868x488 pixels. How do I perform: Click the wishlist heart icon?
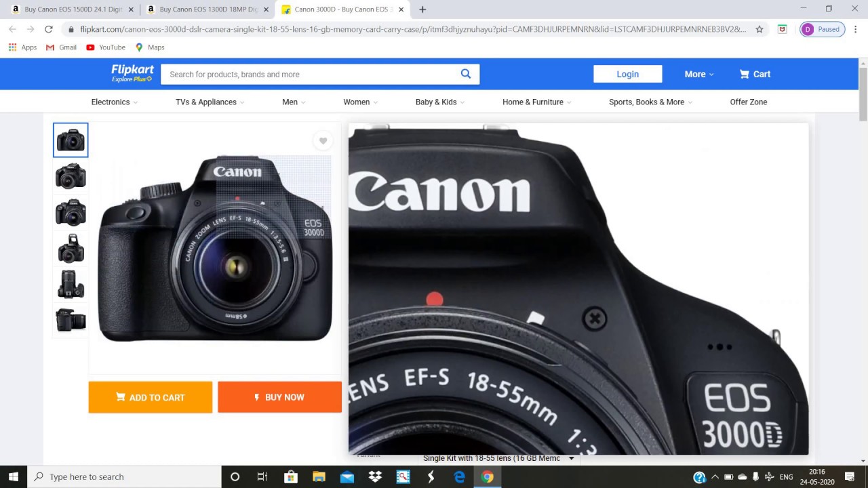click(x=323, y=141)
